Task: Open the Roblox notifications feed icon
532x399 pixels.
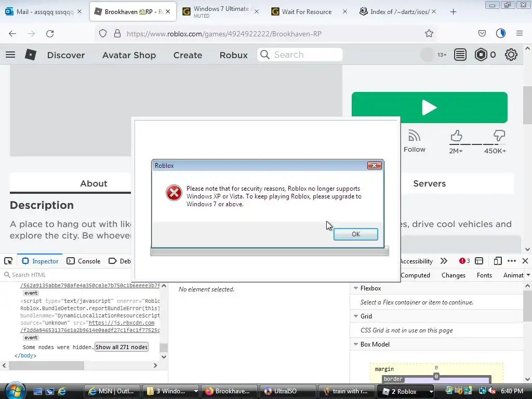Action: 460,55
